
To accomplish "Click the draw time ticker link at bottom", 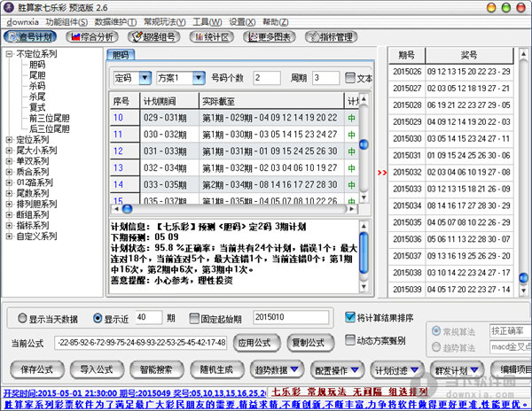I will 135,393.
